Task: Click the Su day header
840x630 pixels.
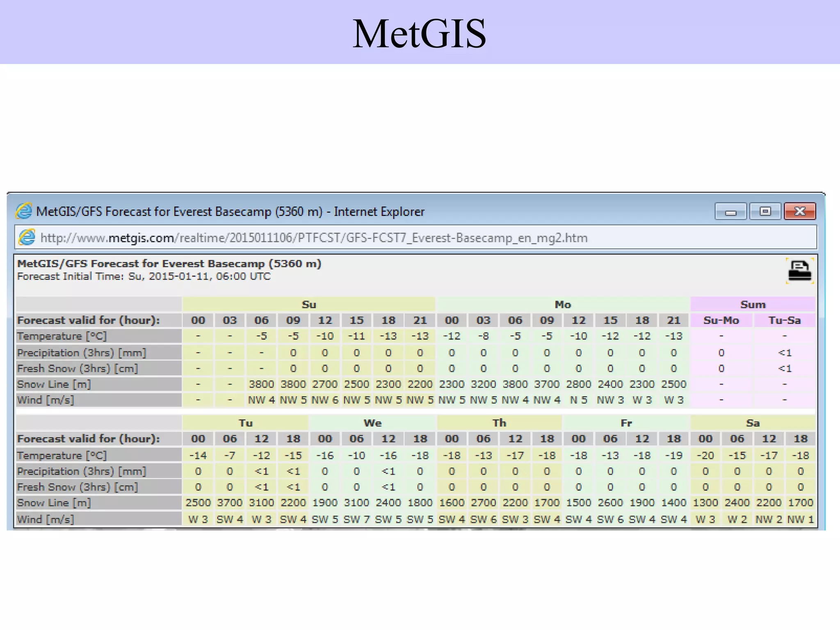Action: pos(309,304)
